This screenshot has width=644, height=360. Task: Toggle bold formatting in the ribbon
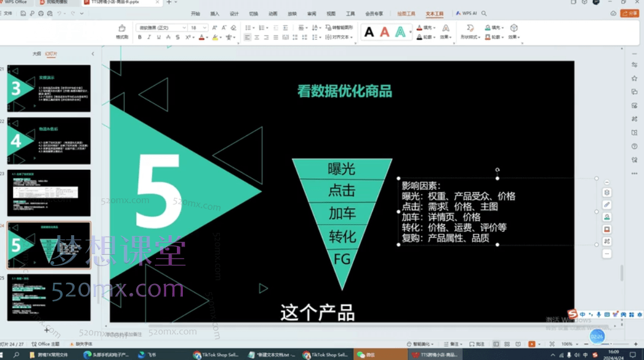tap(140, 37)
